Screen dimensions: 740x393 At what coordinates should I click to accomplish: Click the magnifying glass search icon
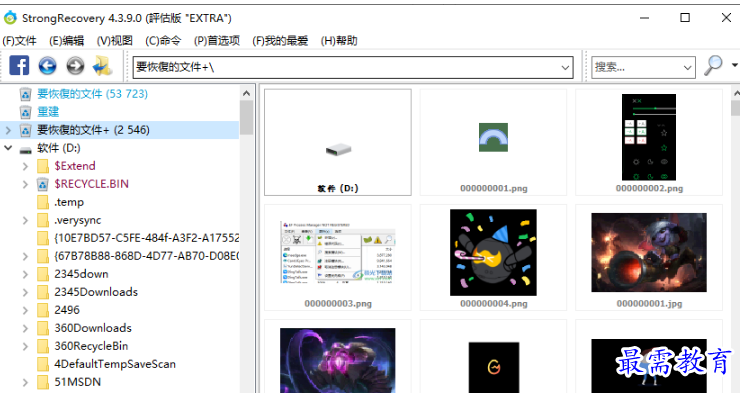(x=713, y=65)
